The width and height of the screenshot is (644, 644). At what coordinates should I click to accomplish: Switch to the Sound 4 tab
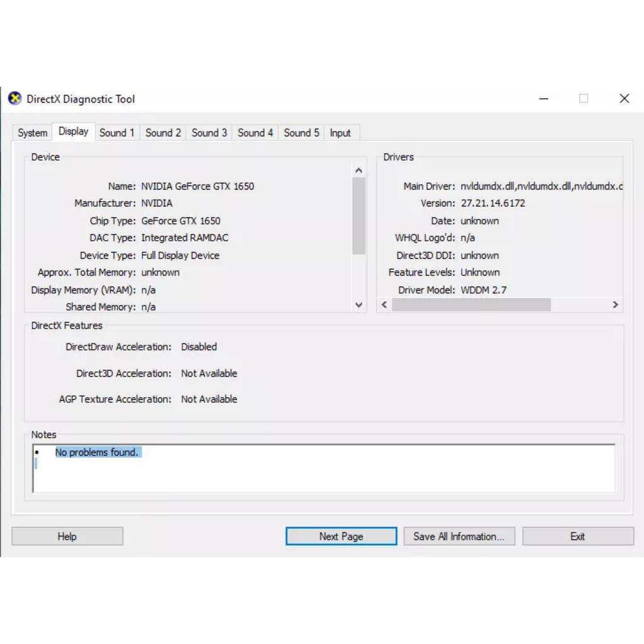click(255, 133)
